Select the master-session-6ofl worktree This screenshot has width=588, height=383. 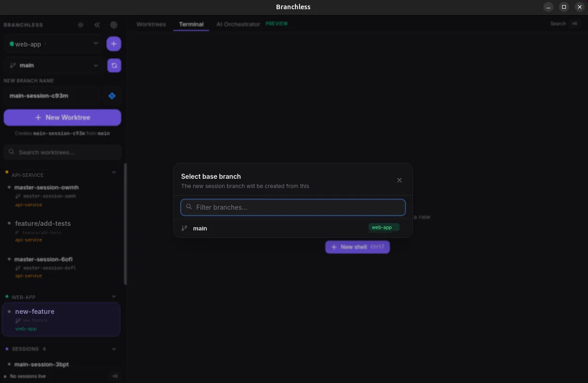(62, 267)
